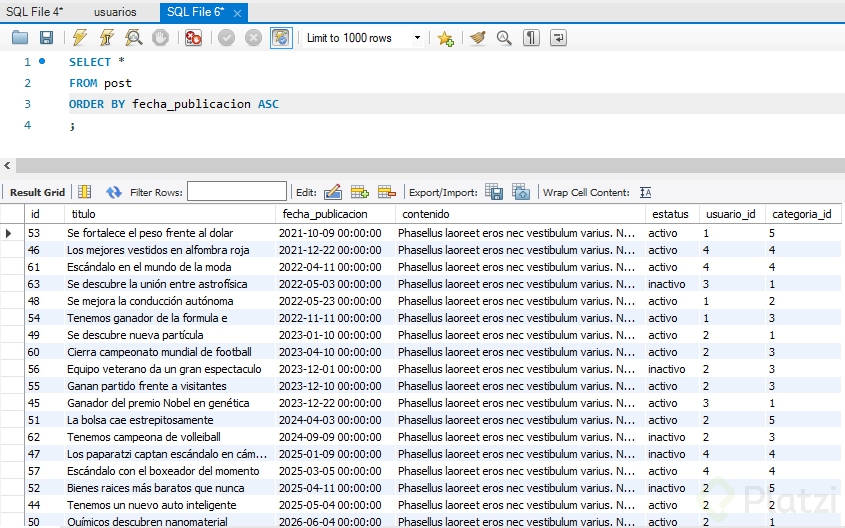The height and width of the screenshot is (528, 845).
Task: Select cell 'Se fortalece el peso frente al dolar'
Action: click(170, 233)
